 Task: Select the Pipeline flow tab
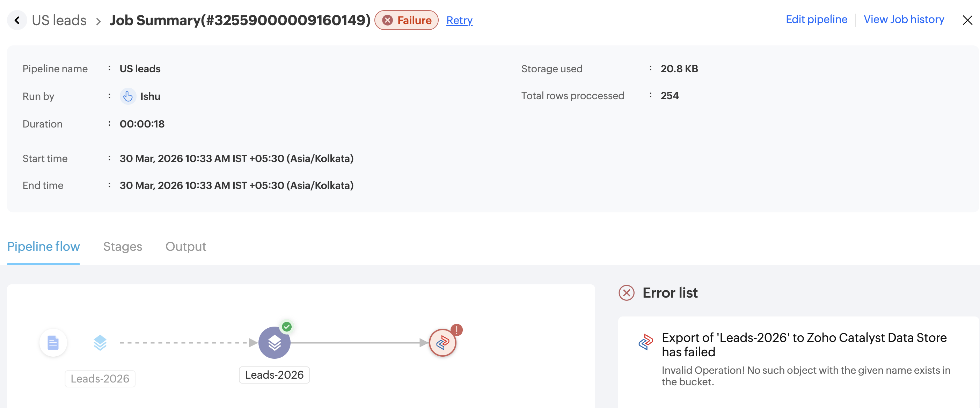point(43,247)
